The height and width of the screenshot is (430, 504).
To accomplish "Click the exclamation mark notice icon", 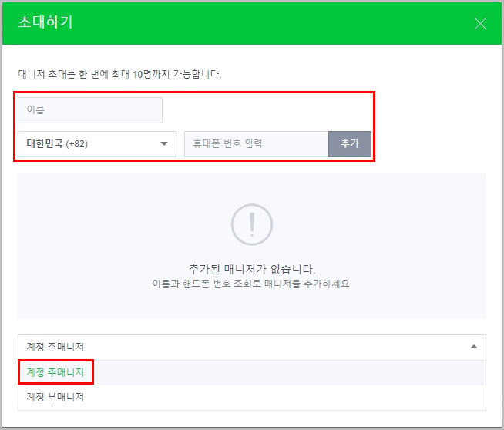I will [x=252, y=225].
